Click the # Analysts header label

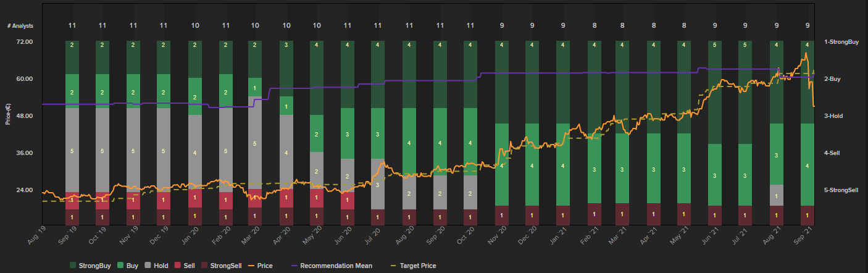point(20,26)
